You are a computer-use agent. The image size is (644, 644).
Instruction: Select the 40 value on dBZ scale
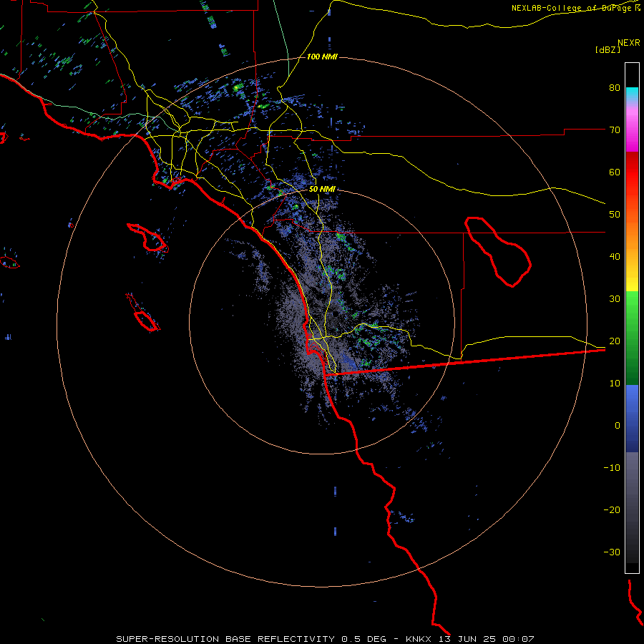615,257
